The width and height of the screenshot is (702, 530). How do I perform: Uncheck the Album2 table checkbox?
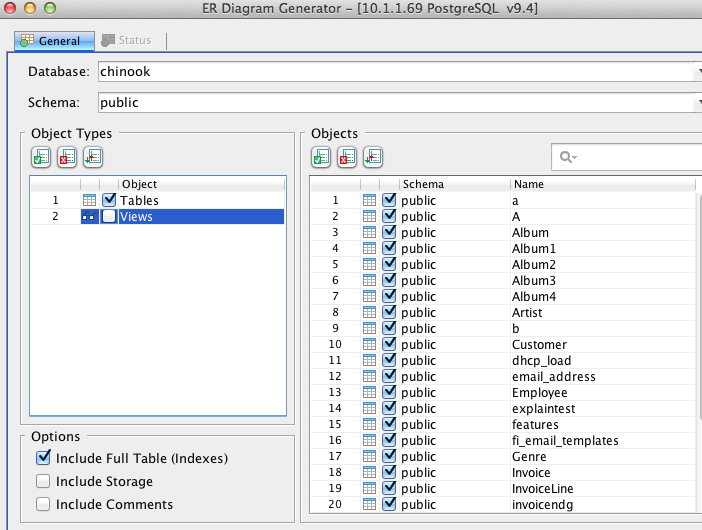pos(389,264)
